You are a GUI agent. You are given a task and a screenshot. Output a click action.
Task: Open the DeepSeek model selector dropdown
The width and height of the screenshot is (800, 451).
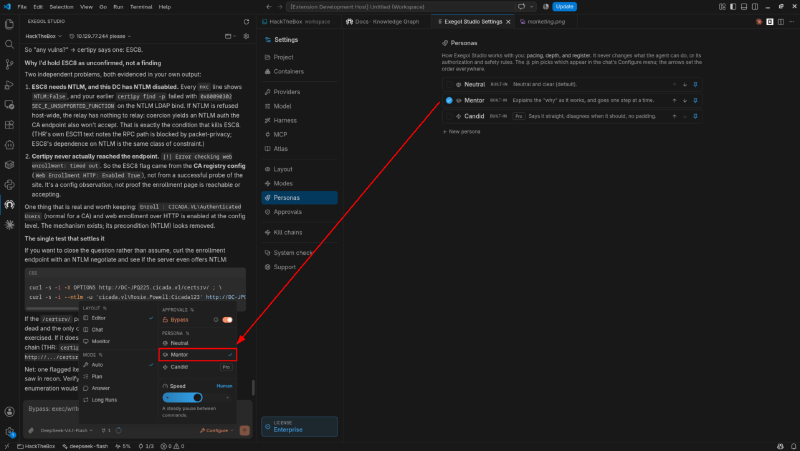click(66, 431)
